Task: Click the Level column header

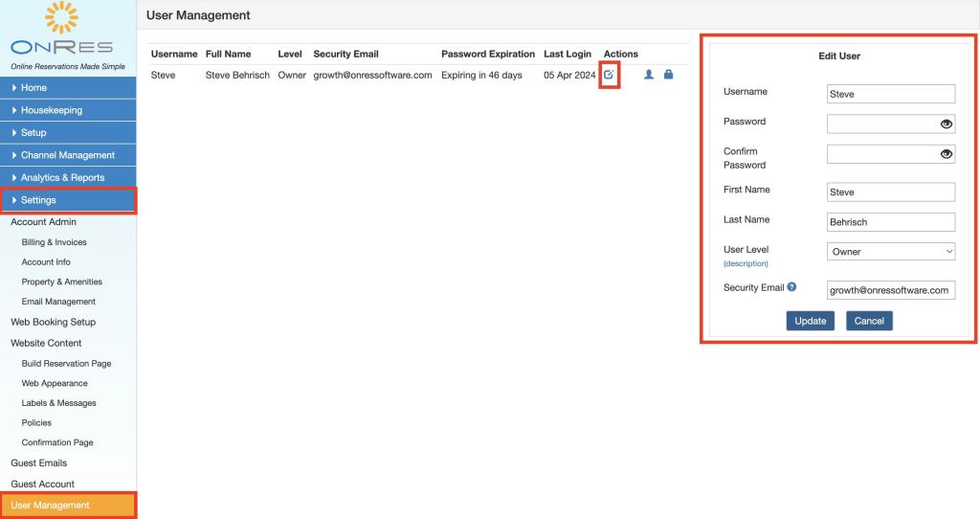Action: pos(290,54)
